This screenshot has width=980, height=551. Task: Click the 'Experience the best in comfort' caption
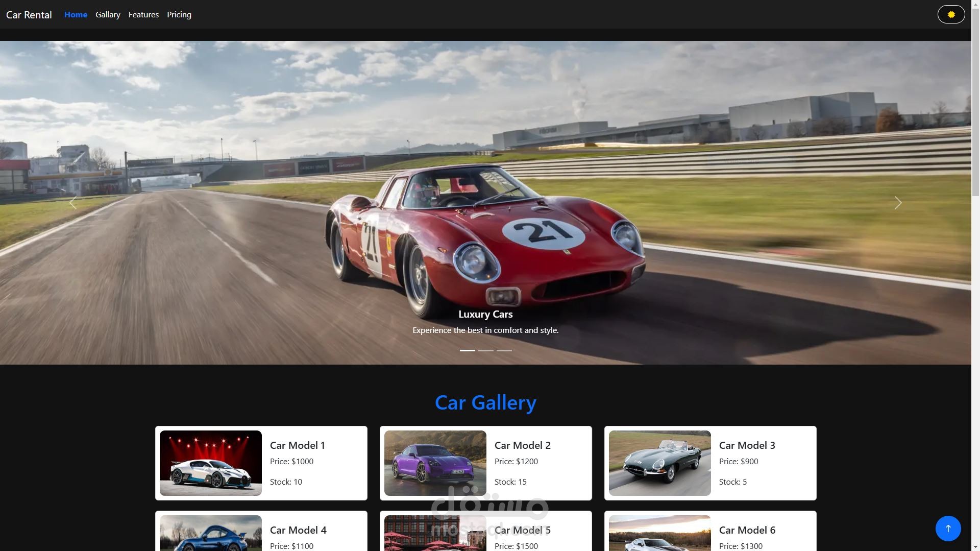pyautogui.click(x=485, y=330)
